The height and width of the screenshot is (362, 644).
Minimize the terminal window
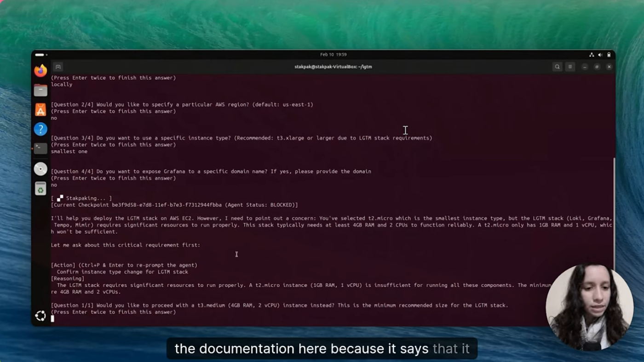[x=585, y=67]
